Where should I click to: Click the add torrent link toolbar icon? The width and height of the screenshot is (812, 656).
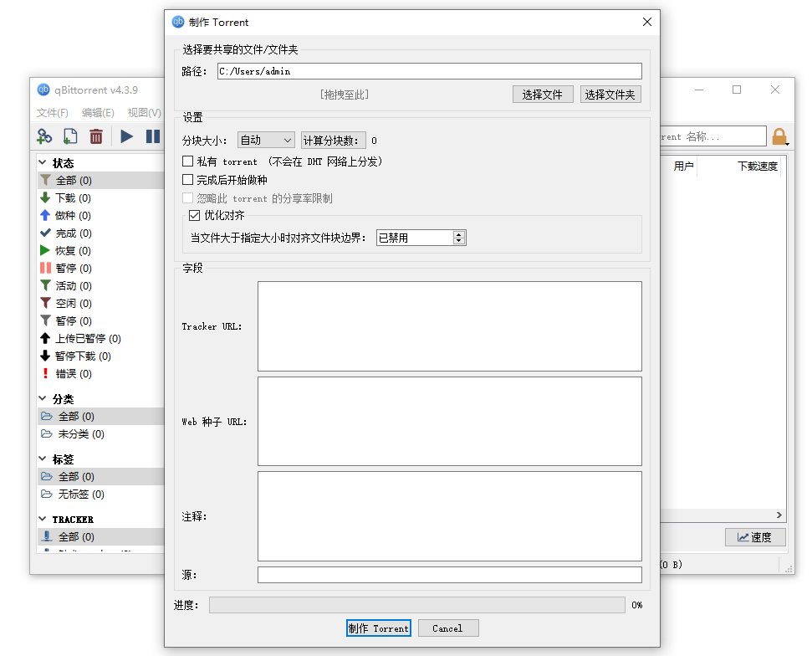[x=44, y=136]
